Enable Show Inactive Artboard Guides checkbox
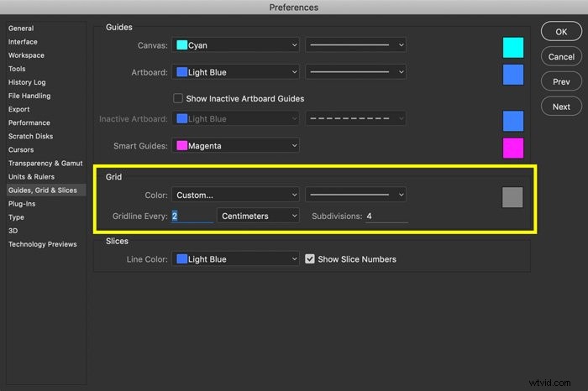 tap(178, 98)
